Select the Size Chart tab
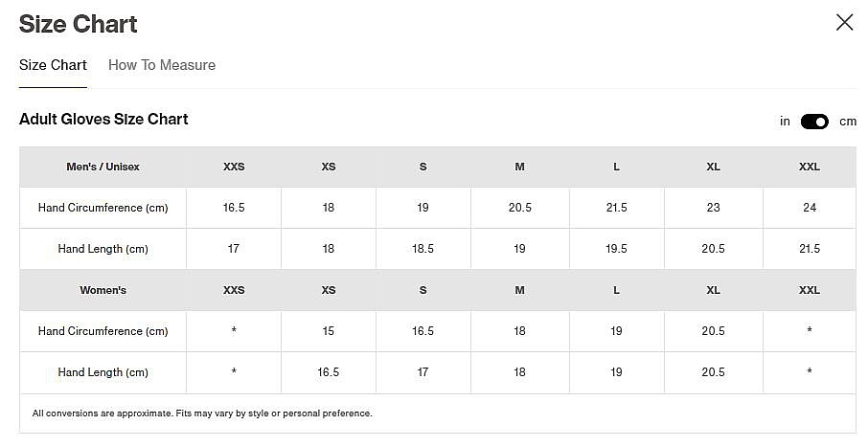This screenshot has height=447, width=868. (x=53, y=65)
